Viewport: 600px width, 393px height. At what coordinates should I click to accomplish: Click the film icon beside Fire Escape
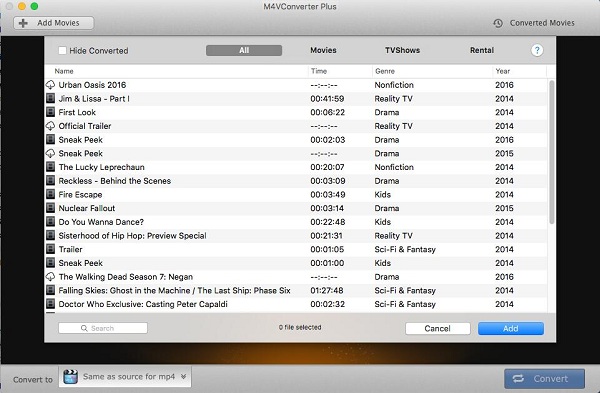pyautogui.click(x=50, y=194)
